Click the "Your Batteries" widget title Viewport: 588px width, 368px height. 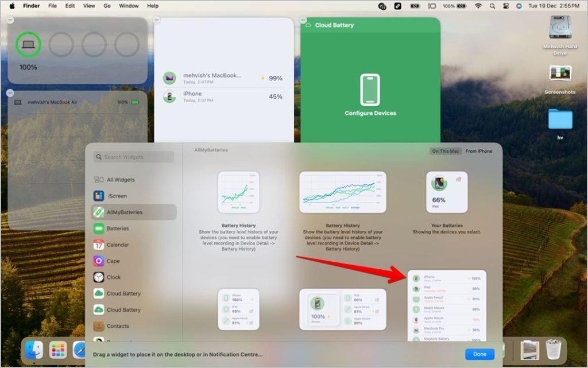[447, 226]
